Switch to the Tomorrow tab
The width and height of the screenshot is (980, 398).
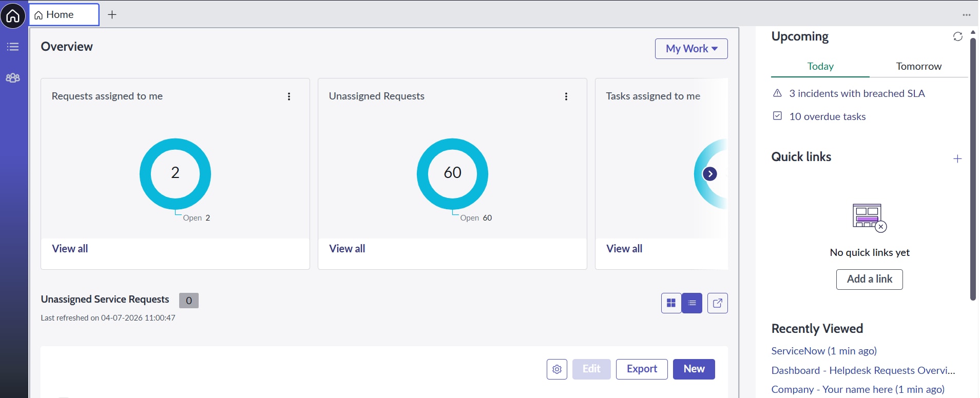pyautogui.click(x=918, y=66)
